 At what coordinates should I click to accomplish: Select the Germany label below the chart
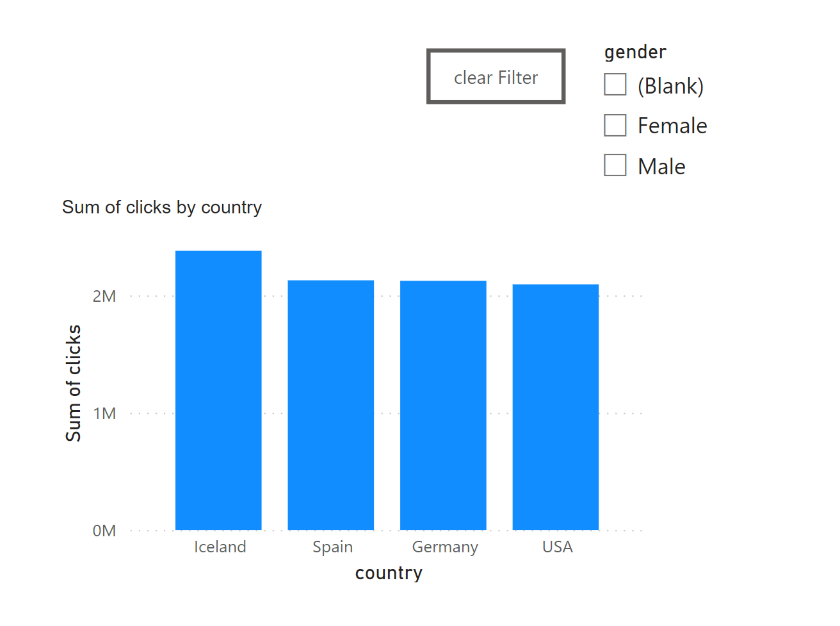coord(445,547)
